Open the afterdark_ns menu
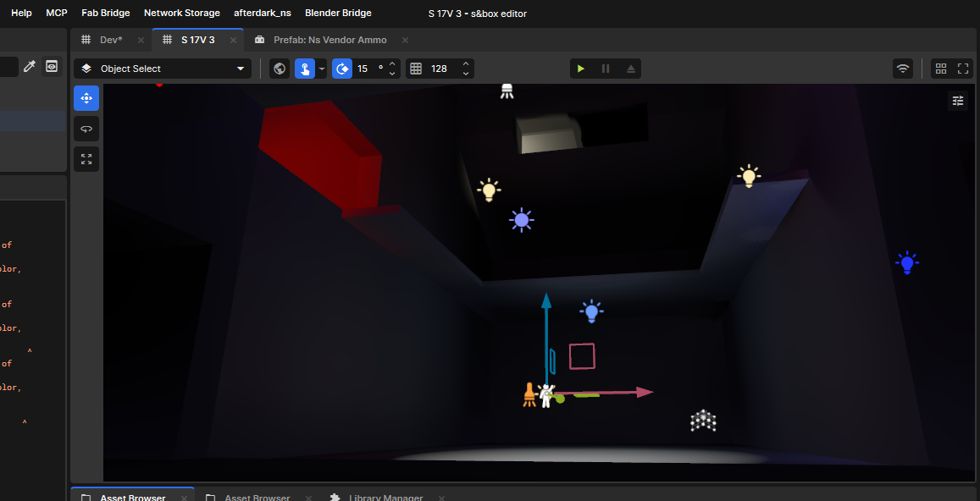The height and width of the screenshot is (501, 980). click(263, 13)
